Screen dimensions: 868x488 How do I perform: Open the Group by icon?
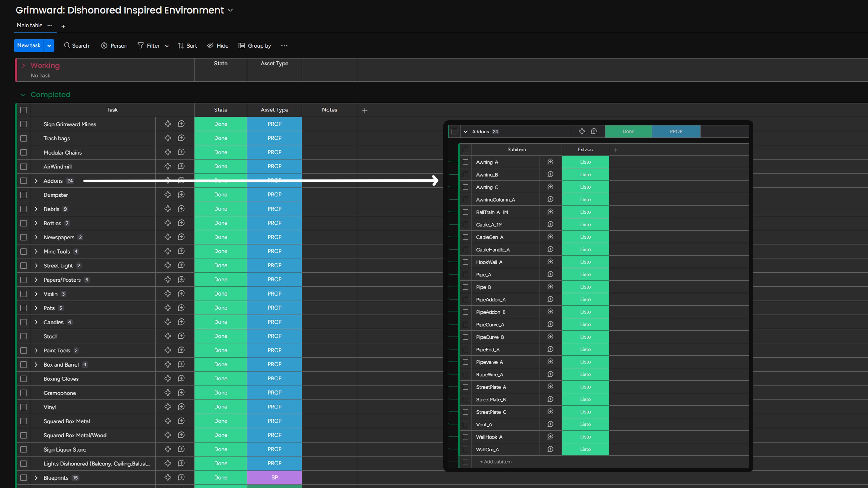(242, 46)
